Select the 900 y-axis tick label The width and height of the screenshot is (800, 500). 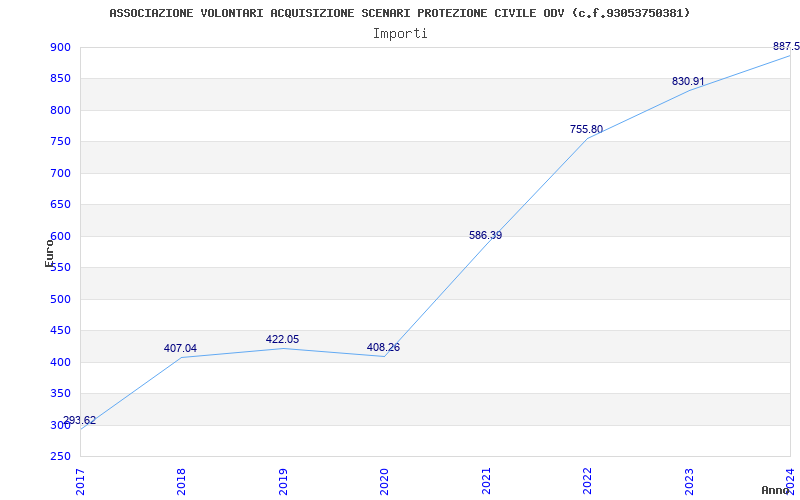[60, 48]
